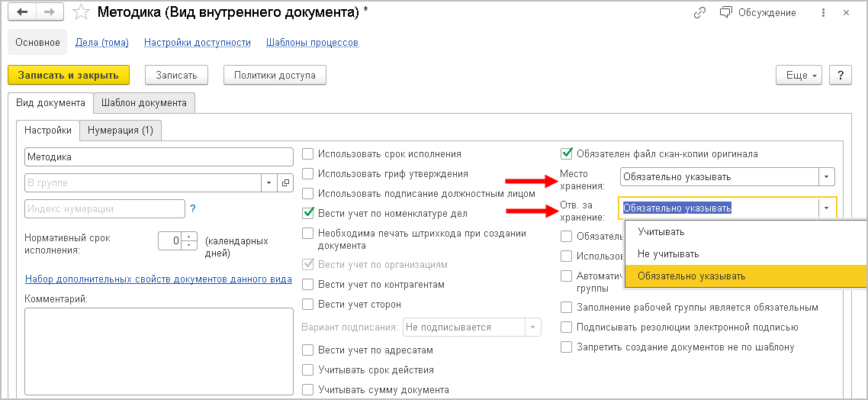Expand the В группе dropdown arrow
868x400 pixels.
click(268, 183)
